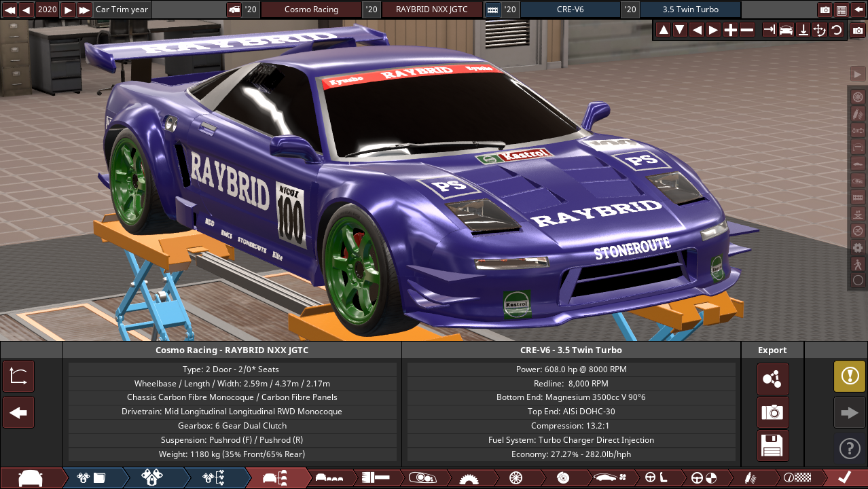Reset camera rotation icon

pyautogui.click(x=836, y=30)
